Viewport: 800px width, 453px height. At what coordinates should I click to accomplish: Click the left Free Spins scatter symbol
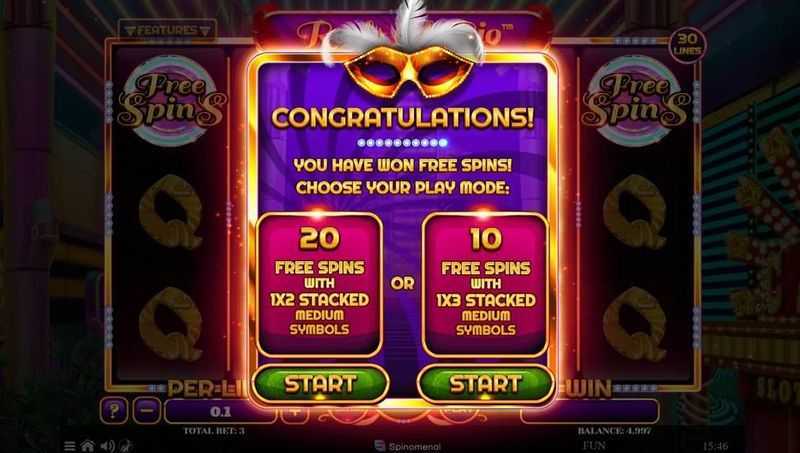click(x=170, y=101)
